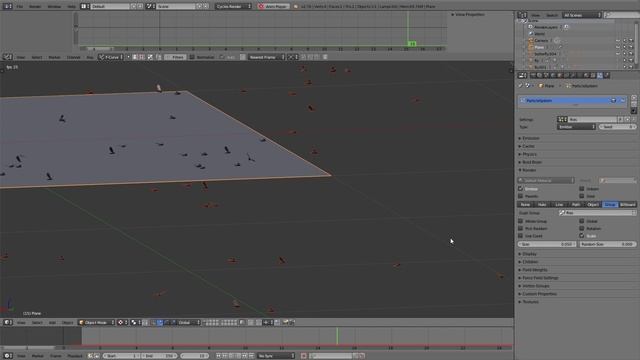Image resolution: width=640 pixels, height=360 pixels.
Task: Open the particle Type Emitter dropdown
Action: [576, 127]
